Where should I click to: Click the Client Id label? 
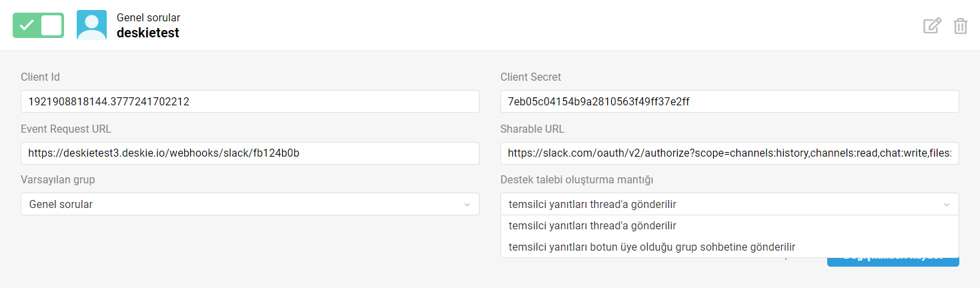pos(41,77)
